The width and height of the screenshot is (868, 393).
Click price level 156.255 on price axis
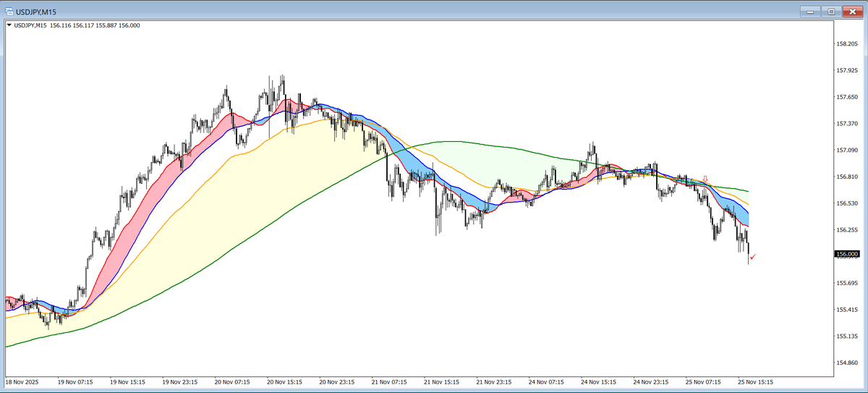click(x=846, y=230)
